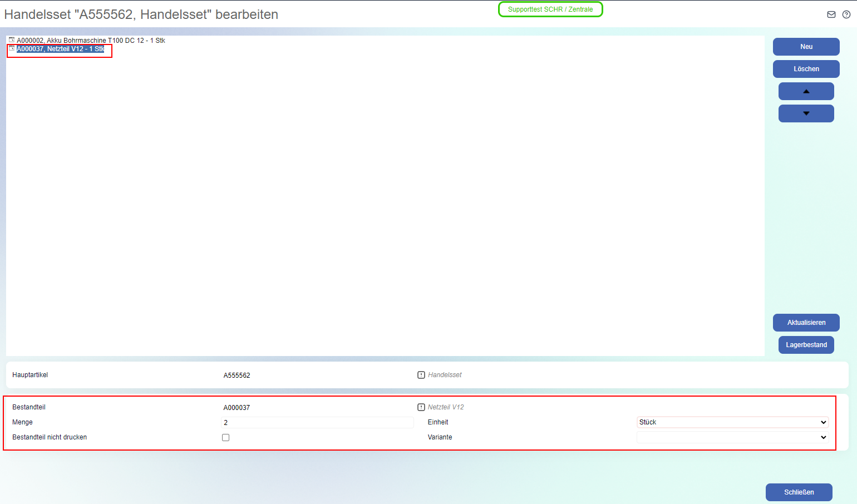Click the Netzteil V12 description text
The image size is (857, 504).
(x=446, y=407)
